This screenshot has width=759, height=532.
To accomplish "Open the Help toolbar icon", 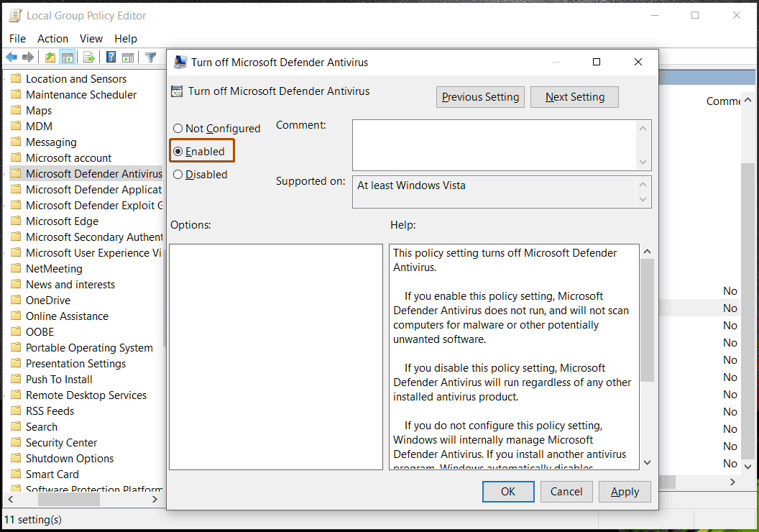I will [111, 58].
